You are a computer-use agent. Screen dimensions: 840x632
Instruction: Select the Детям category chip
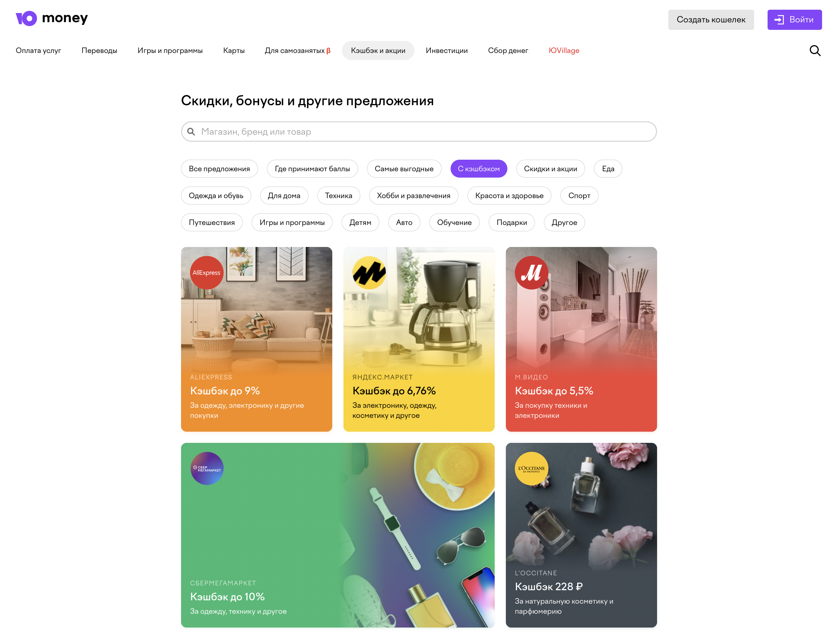pos(360,222)
